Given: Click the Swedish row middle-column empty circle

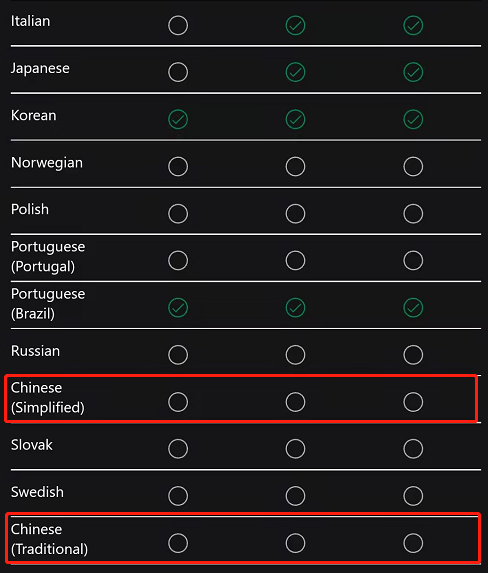Looking at the screenshot, I should 295,496.
